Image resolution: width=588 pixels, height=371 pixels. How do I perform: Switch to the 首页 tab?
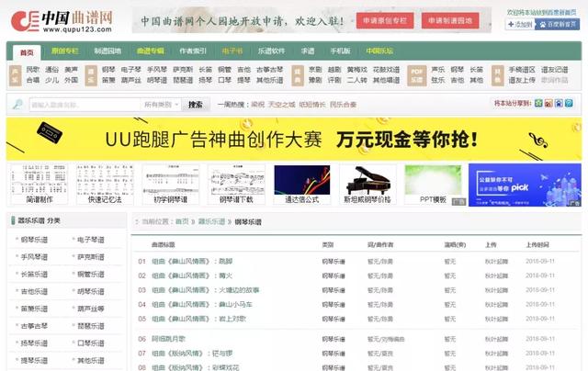(x=27, y=52)
